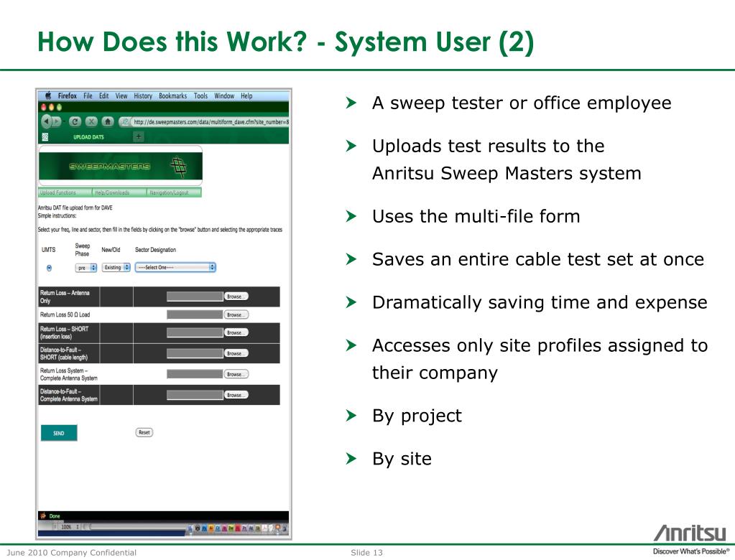Open a new tab with plus icon
Viewport: 735px width, 560px height.
(x=139, y=136)
